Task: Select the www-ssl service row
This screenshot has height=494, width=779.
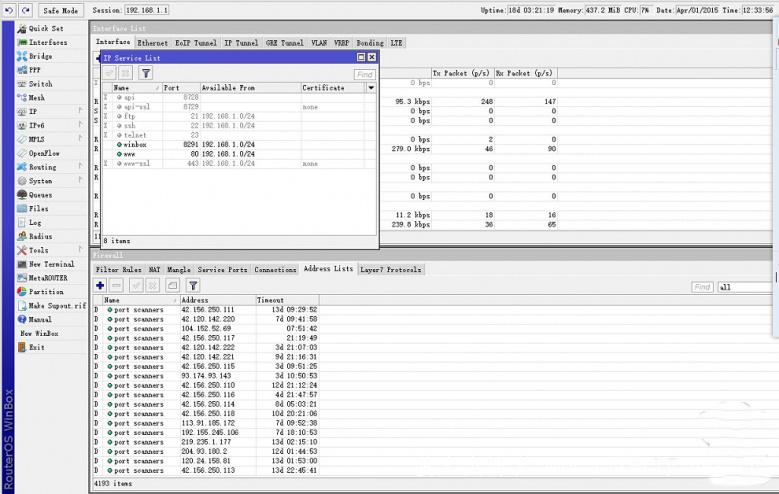Action: 239,164
